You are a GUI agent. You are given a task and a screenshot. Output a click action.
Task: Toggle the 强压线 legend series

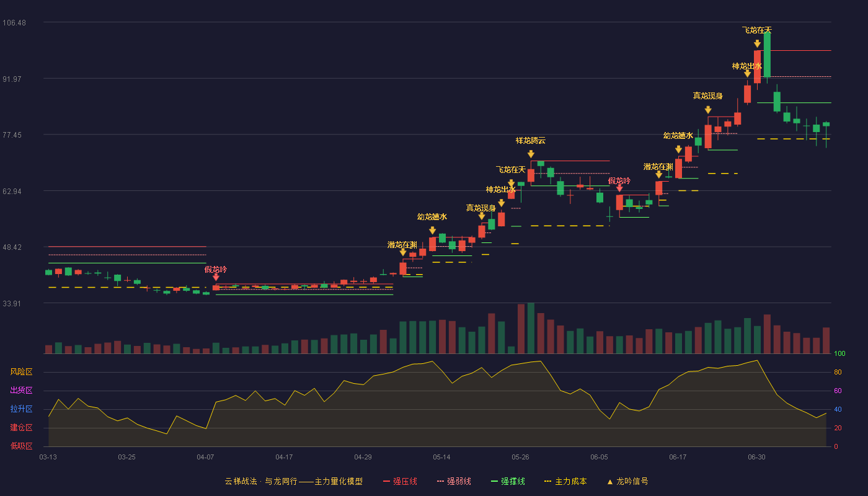click(x=400, y=481)
